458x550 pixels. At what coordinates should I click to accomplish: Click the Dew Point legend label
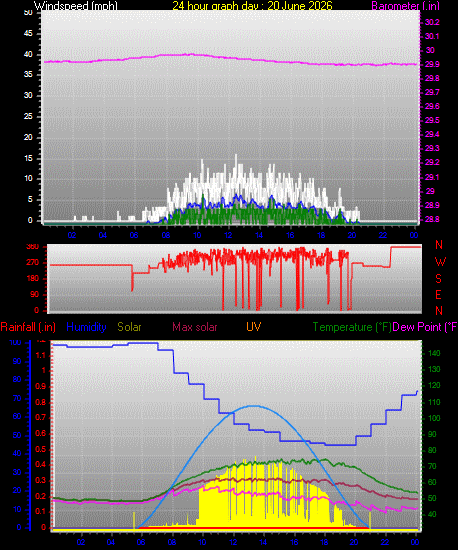(x=425, y=327)
